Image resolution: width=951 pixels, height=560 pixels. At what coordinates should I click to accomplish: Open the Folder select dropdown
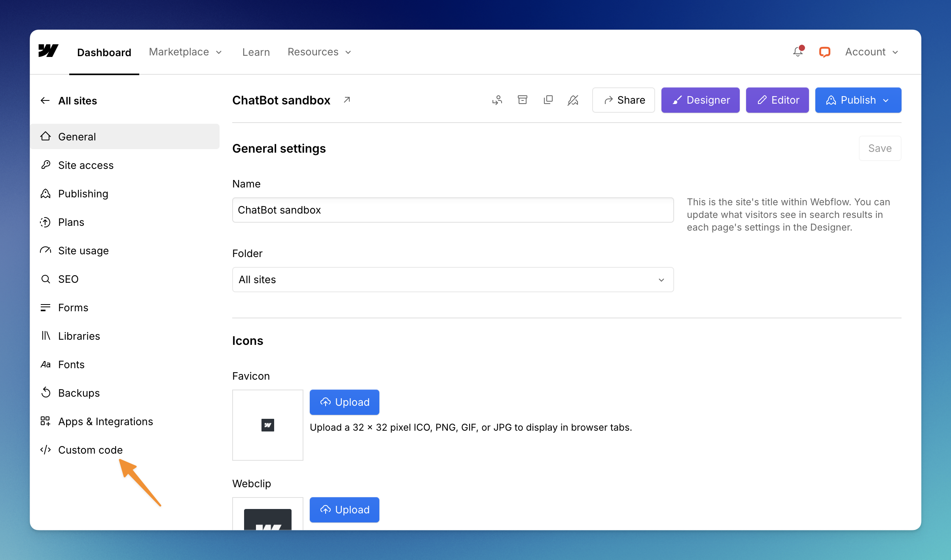pos(453,280)
